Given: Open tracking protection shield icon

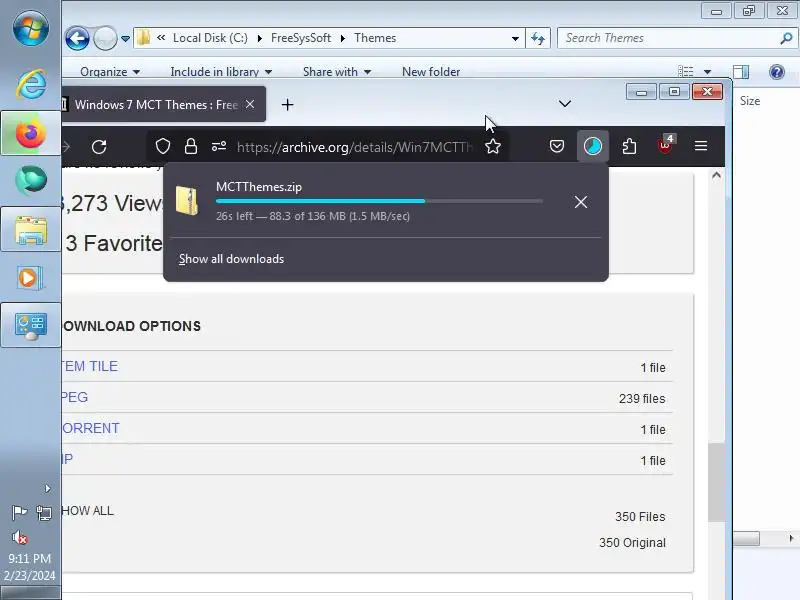Looking at the screenshot, I should (163, 146).
